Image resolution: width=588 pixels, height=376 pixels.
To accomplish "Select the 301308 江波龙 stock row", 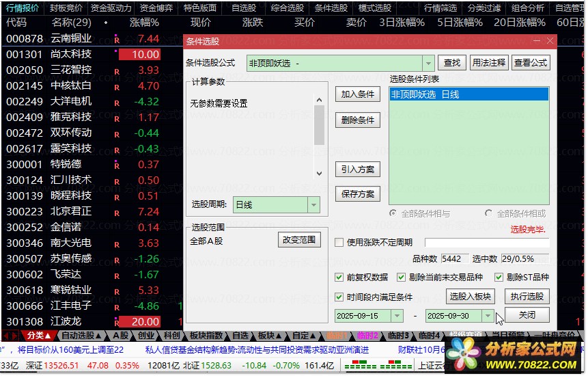I will 92,321.
